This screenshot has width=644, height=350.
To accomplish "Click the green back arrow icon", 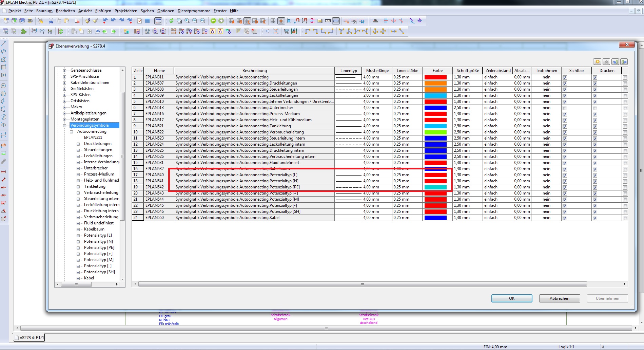I will (213, 21).
